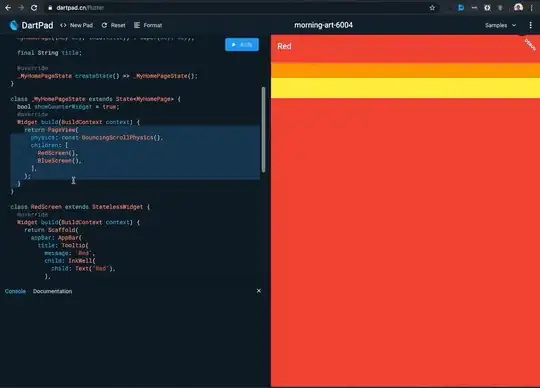This screenshot has height=388, width=540.
Task: Bookmark this page with star icon
Action: [x=432, y=8]
